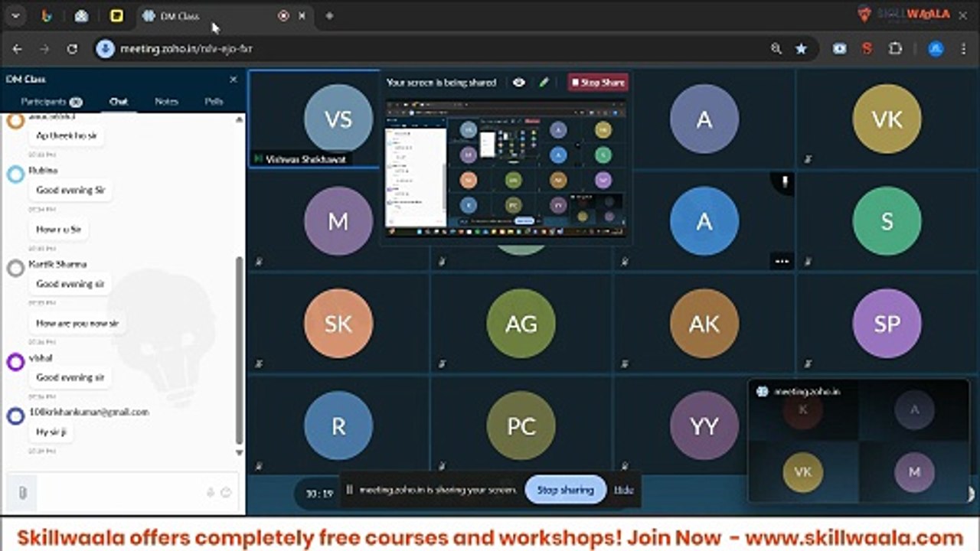Switch to the yellow square pinned tab
Screen dimensions: 980x551
pyautogui.click(x=116, y=16)
